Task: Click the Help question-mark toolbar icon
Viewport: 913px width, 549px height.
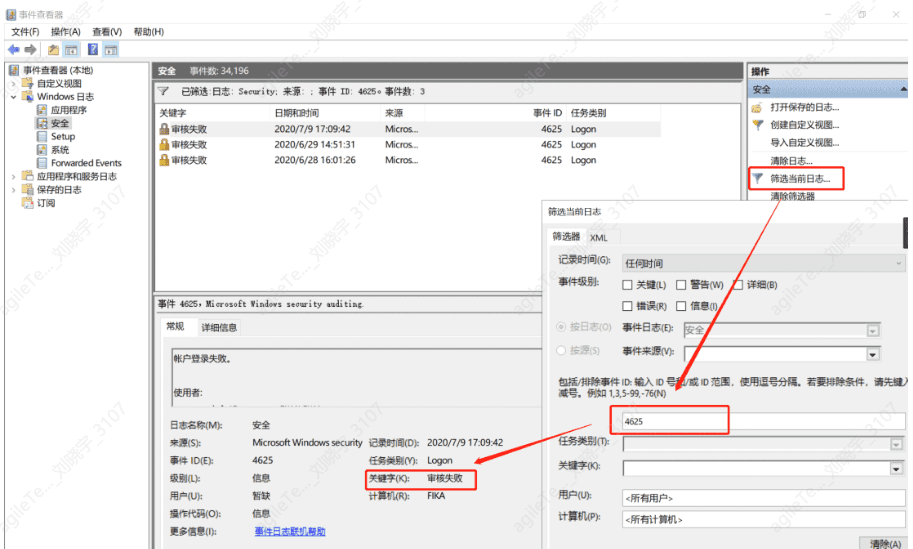Action: click(93, 49)
